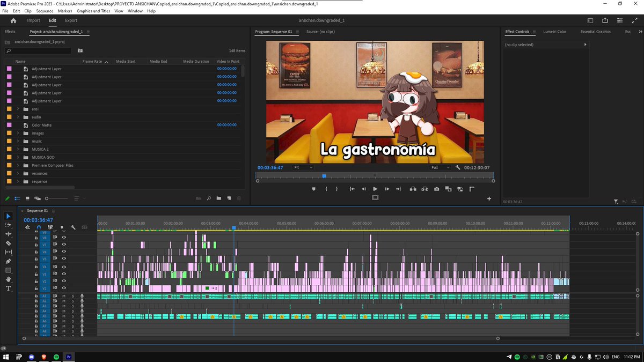Expand the ansi bin
This screenshot has width=644, height=362.
(x=18, y=109)
